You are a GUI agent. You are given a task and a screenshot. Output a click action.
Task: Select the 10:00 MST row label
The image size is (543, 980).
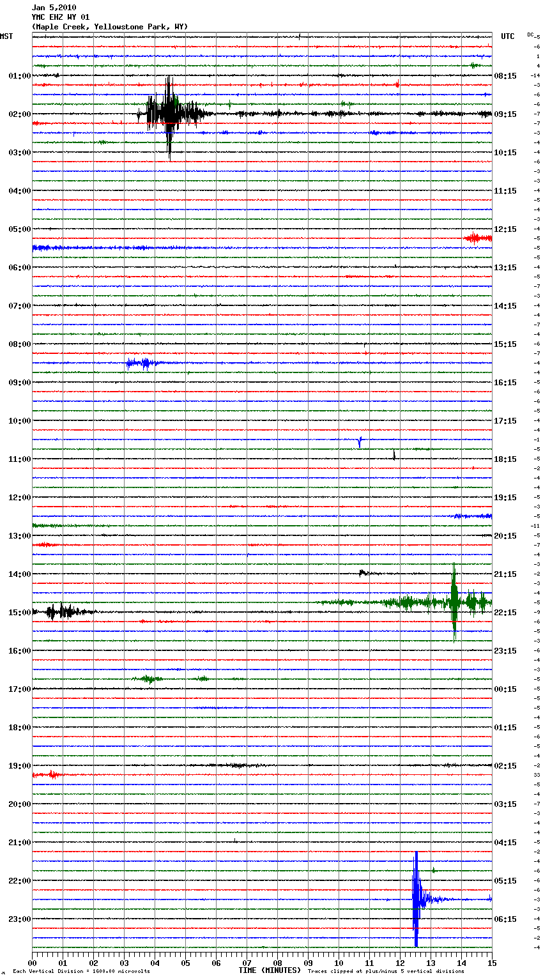20,420
